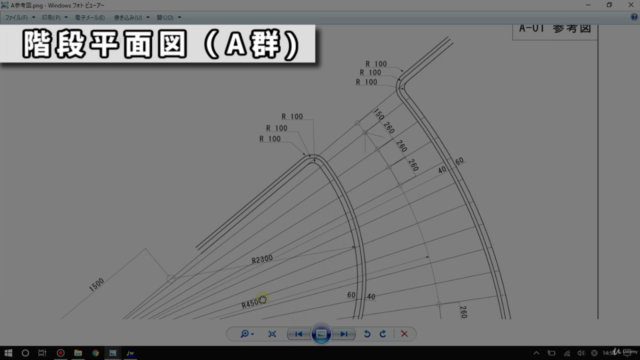Rotate the image counterclockwise

click(x=367, y=334)
